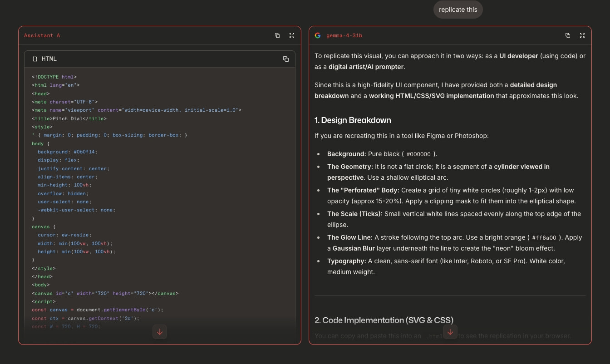
Task: Click the canvas id="c" code line
Action: [x=105, y=293]
